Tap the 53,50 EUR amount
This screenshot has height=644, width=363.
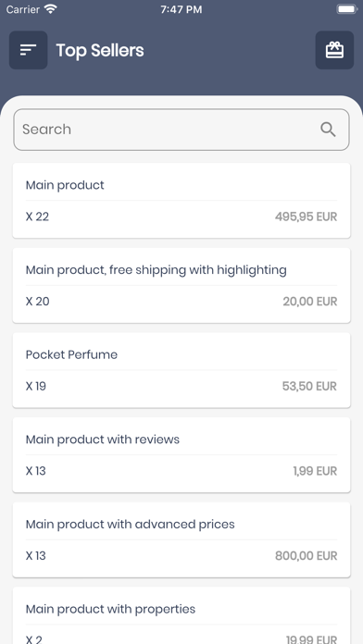(309, 386)
